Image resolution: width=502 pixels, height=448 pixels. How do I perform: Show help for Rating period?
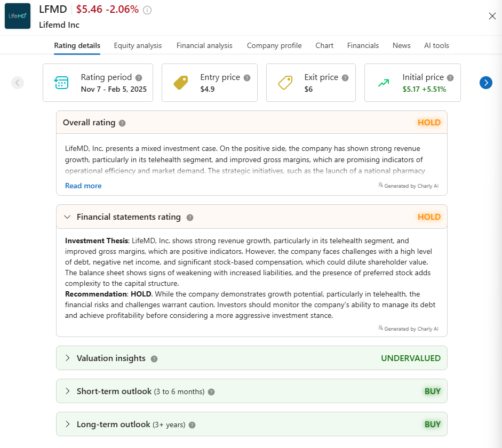coord(139,78)
